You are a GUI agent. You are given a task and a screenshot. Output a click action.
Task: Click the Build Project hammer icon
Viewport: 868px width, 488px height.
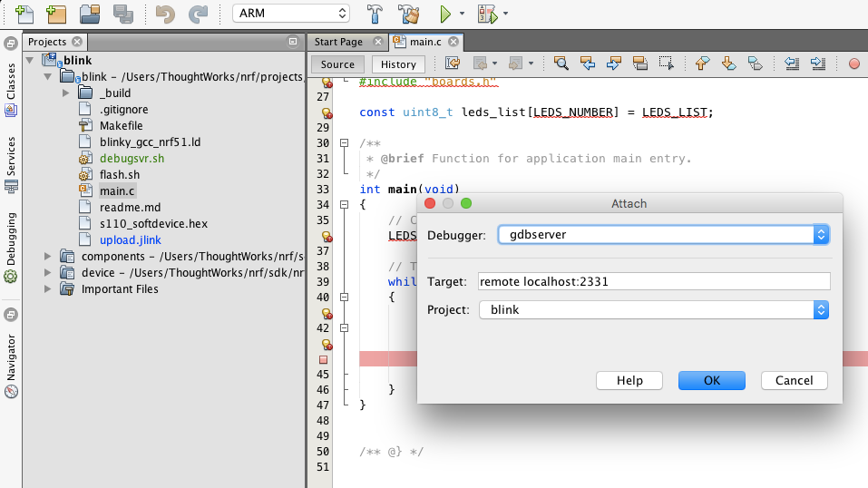pyautogui.click(x=375, y=14)
